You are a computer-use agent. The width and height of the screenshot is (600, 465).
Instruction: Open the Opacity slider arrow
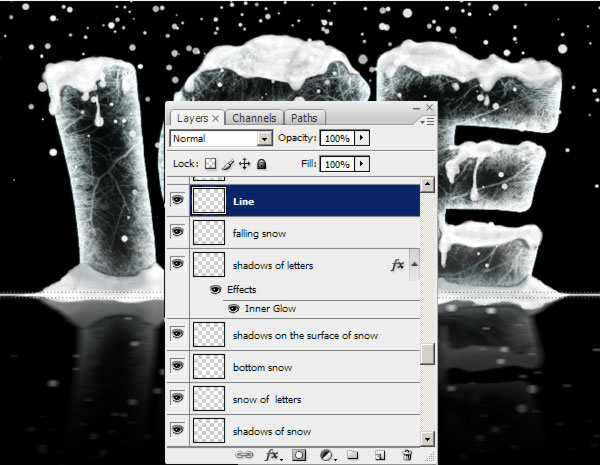point(361,139)
